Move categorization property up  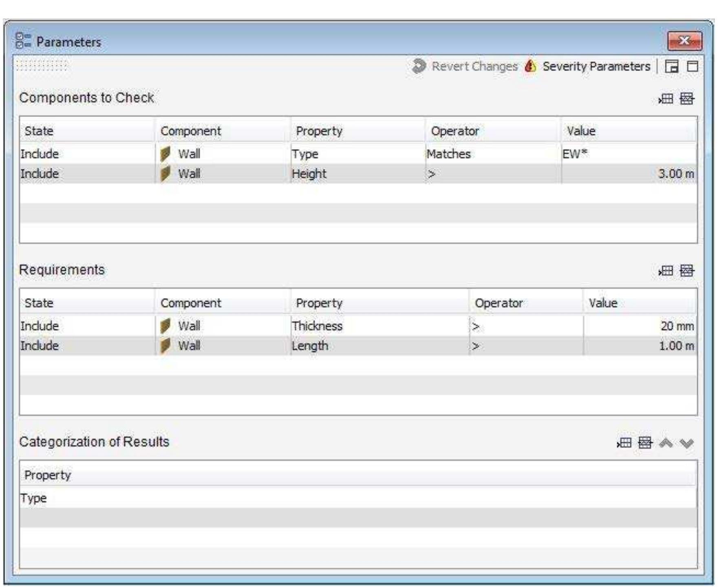pos(666,443)
